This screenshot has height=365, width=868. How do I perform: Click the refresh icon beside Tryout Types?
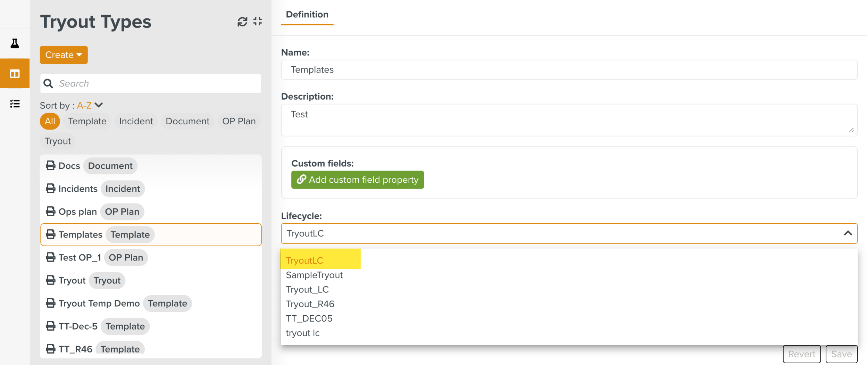[242, 22]
